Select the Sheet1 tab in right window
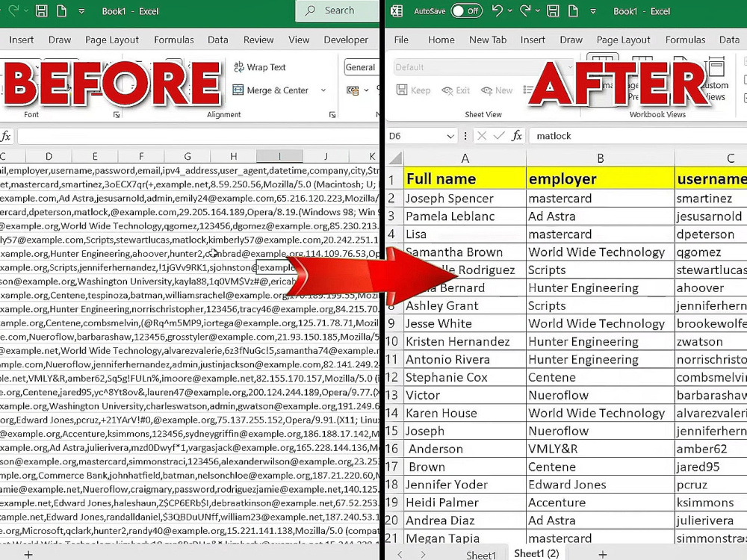 (480, 555)
